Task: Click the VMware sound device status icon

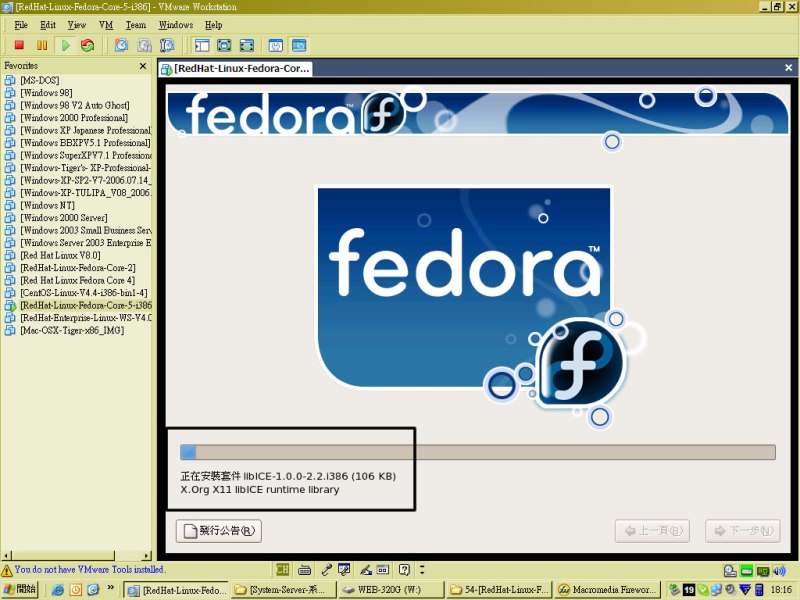Action: (x=780, y=571)
